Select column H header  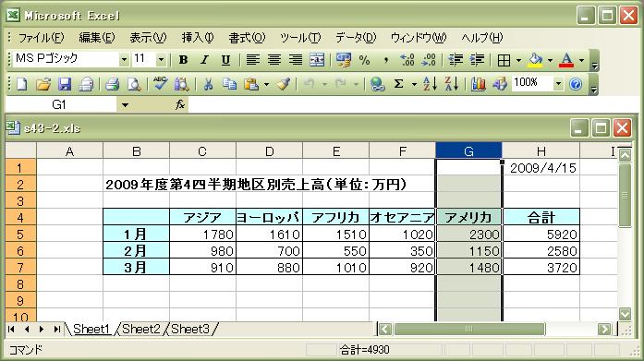(541, 151)
